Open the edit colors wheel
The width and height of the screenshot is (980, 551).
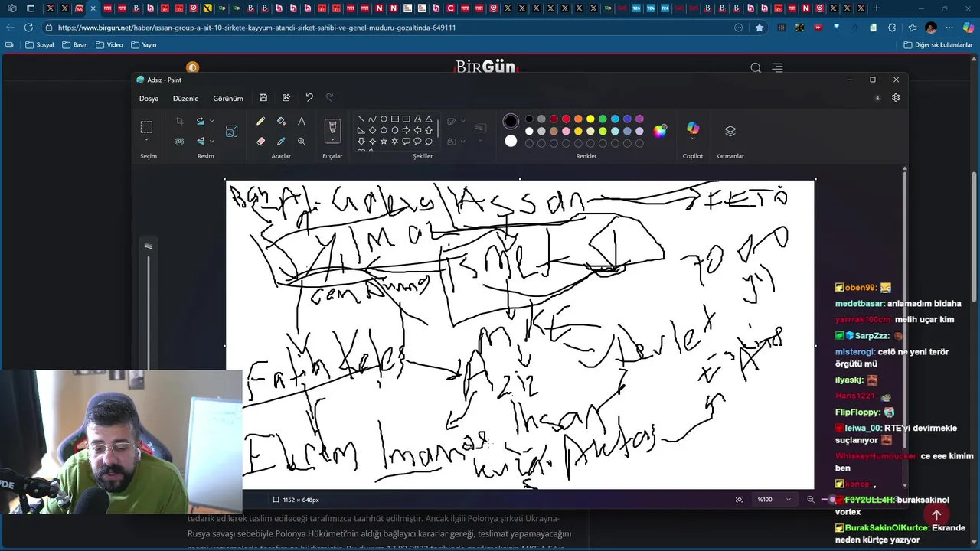point(659,131)
